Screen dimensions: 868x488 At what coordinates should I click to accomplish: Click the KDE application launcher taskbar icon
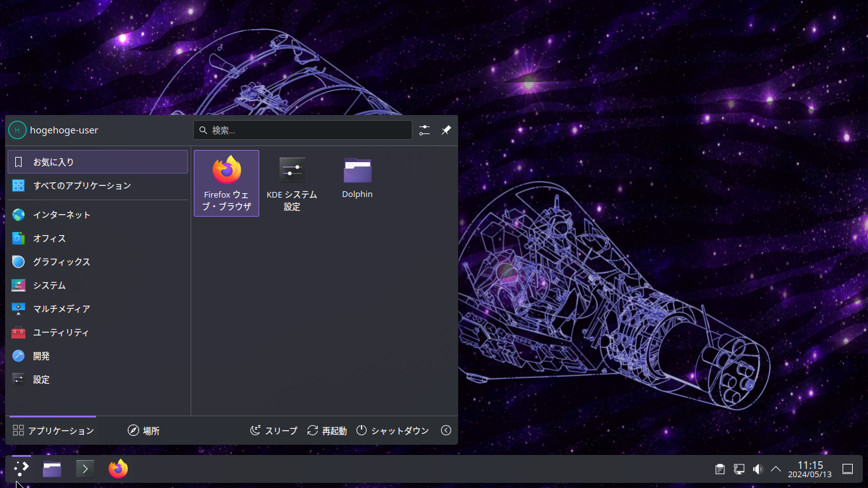click(21, 469)
